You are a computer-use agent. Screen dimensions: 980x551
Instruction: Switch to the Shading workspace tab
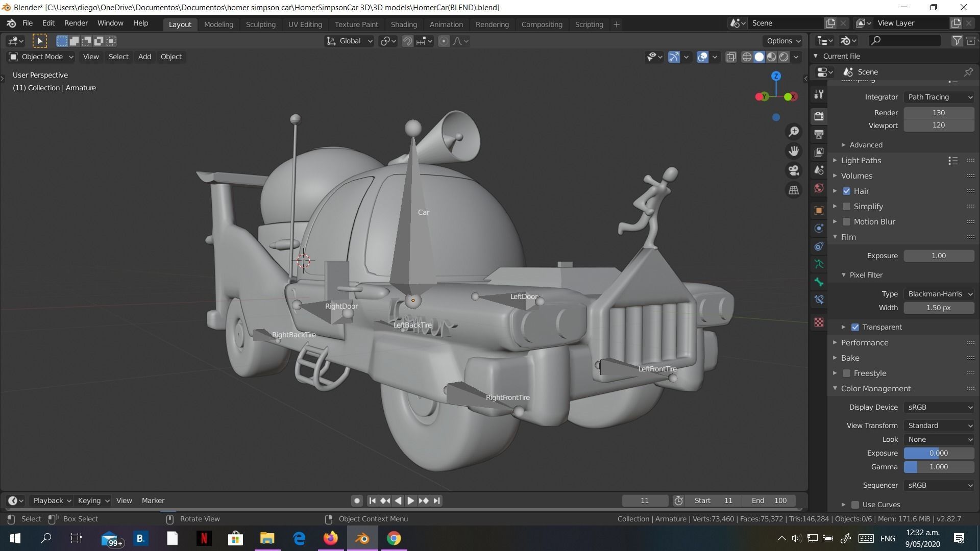coord(404,24)
